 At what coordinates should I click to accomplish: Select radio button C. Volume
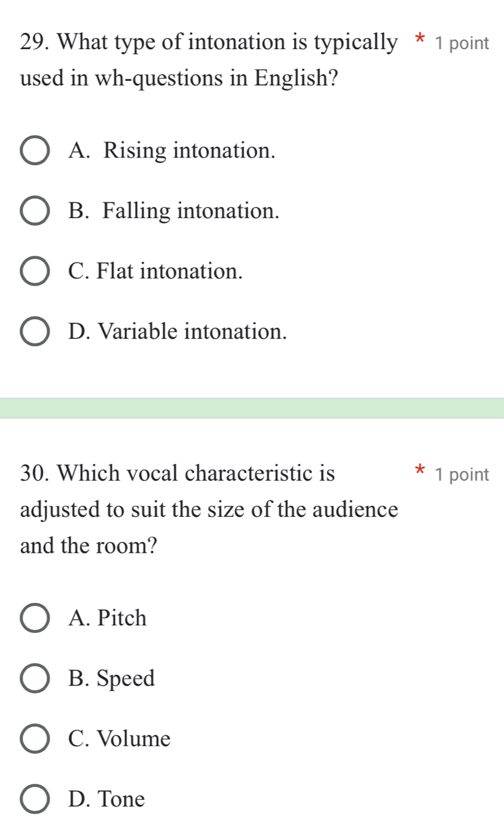pos(36,739)
